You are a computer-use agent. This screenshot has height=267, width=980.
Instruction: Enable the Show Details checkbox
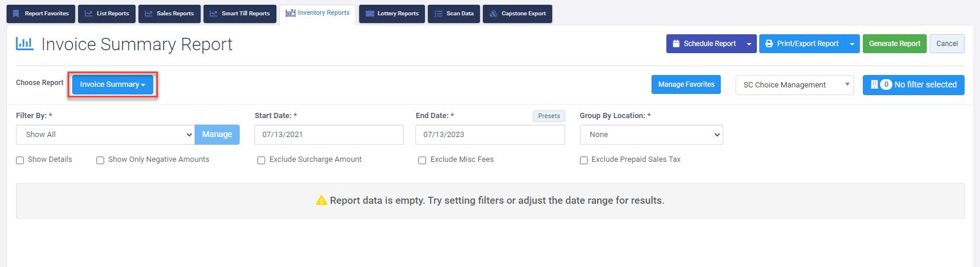point(20,160)
